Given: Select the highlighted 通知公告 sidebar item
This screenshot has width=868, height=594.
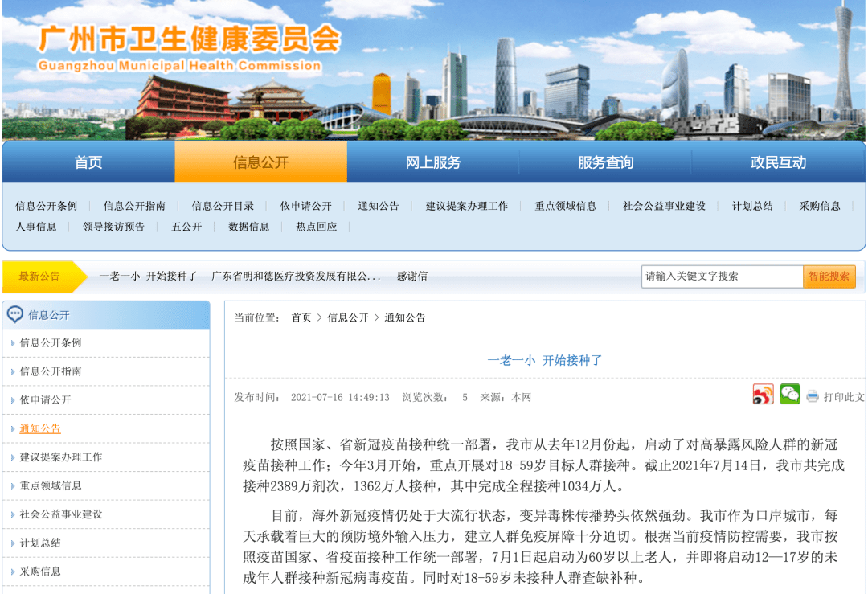Looking at the screenshot, I should click(x=40, y=428).
